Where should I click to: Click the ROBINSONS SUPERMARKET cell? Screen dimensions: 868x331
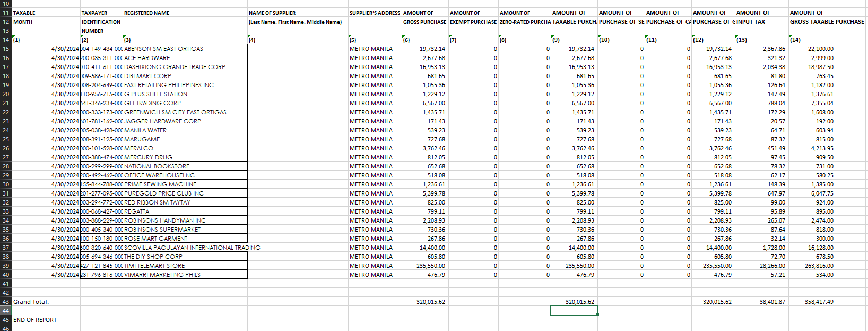(x=185, y=230)
